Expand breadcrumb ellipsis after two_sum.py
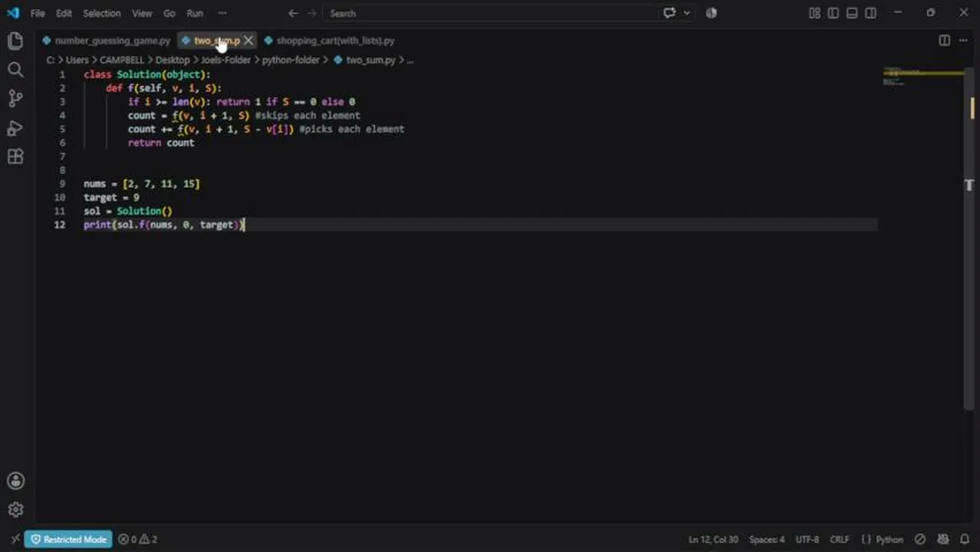Screen dimensions: 980x552 click(409, 60)
